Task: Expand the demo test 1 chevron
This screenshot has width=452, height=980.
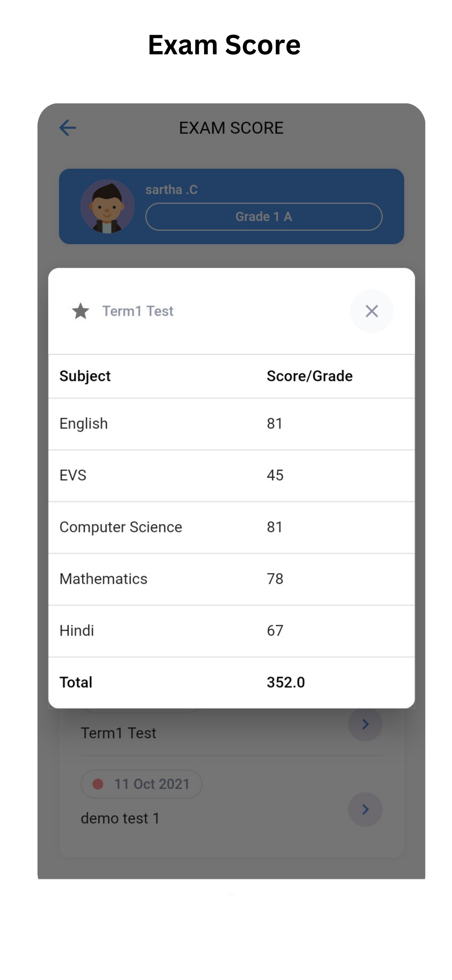Action: [x=365, y=809]
